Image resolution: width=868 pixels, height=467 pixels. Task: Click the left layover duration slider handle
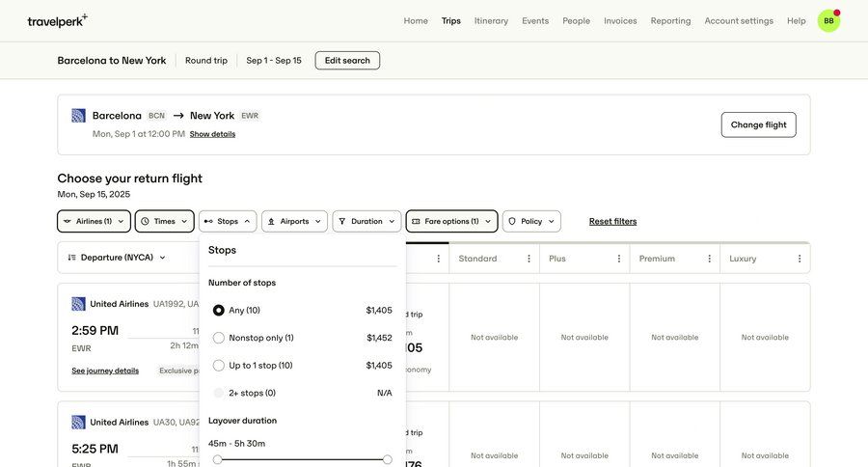coord(217,459)
